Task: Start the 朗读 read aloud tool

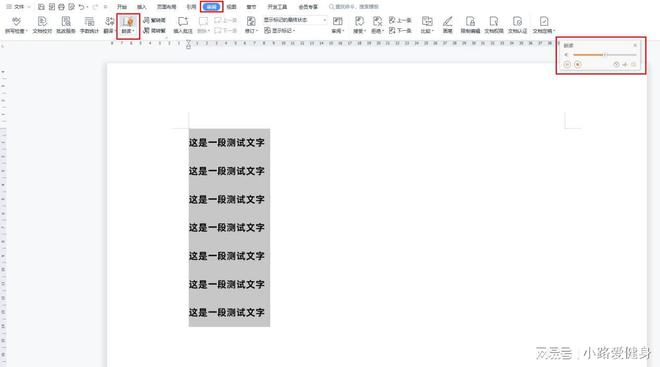Action: 128,25
